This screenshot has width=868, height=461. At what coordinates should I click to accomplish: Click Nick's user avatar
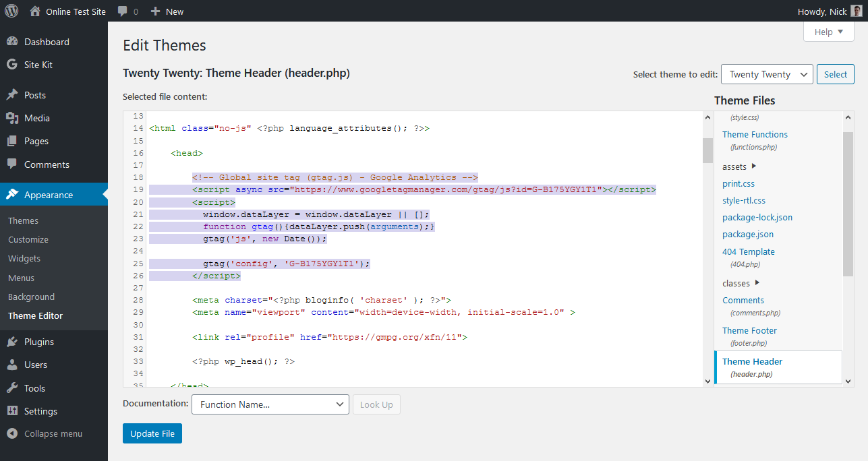point(856,11)
